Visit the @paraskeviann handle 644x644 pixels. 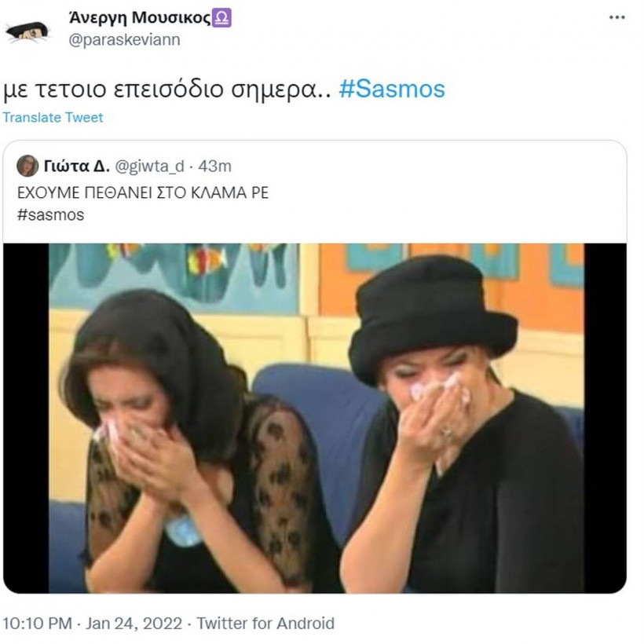point(124,39)
